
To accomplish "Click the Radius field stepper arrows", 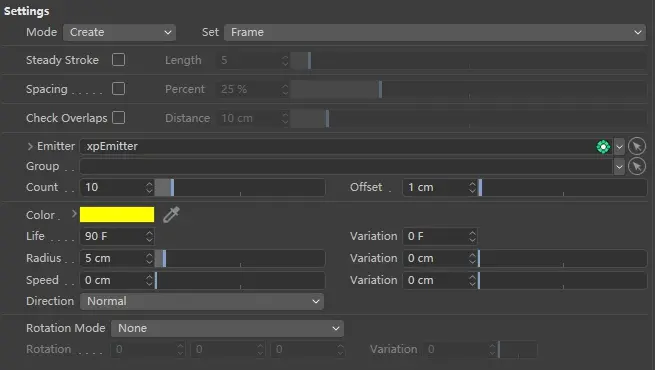I will pos(149,258).
